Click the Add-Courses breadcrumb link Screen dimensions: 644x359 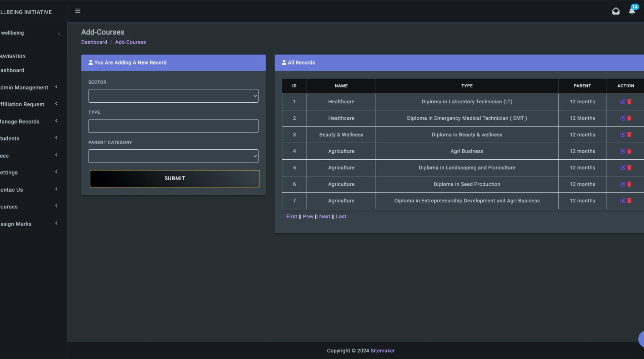click(130, 42)
